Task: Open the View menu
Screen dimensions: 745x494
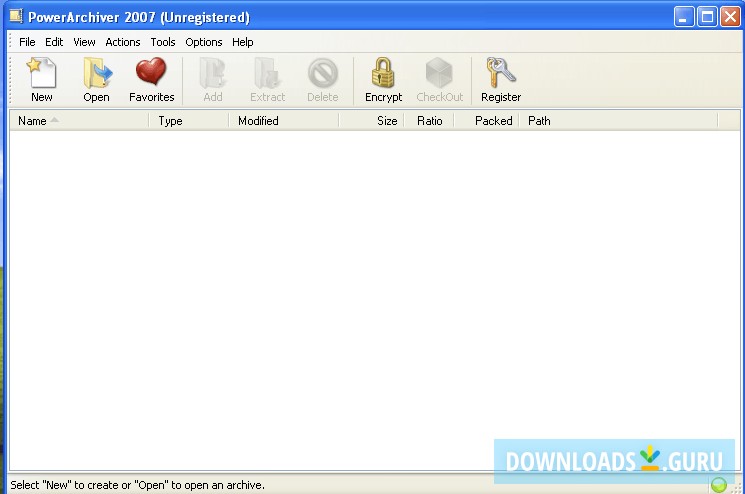Action: pos(84,42)
